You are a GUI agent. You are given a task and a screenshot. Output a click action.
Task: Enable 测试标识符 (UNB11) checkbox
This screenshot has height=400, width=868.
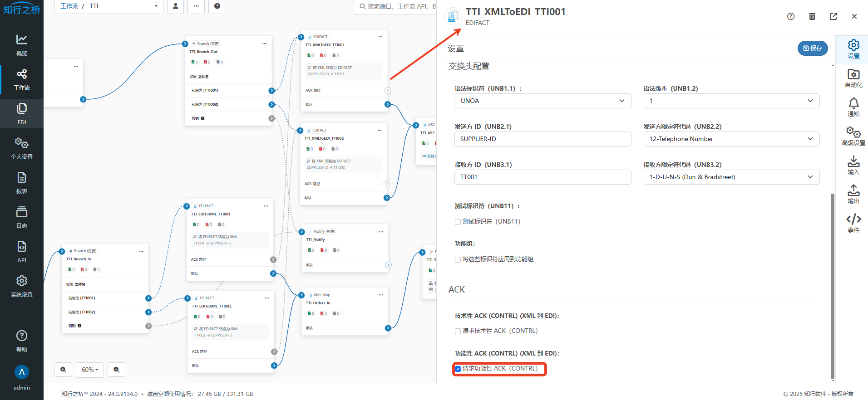coord(458,222)
